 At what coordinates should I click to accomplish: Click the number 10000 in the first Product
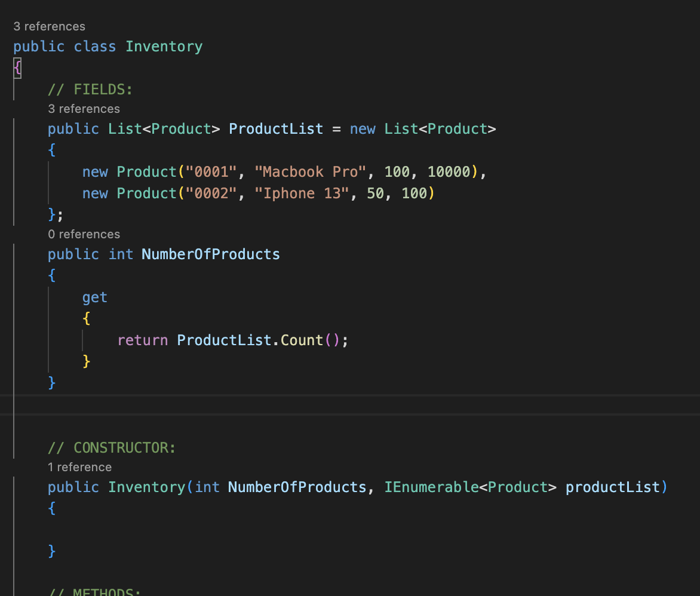coord(449,172)
